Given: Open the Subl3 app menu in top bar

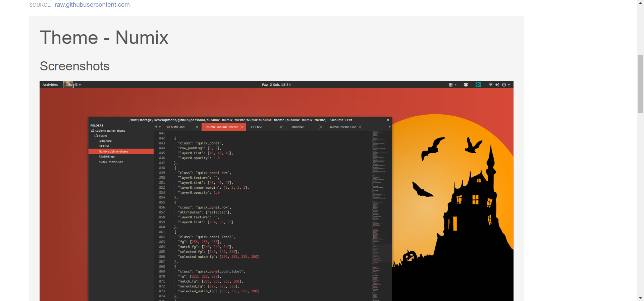Looking at the screenshot, I should [75, 85].
